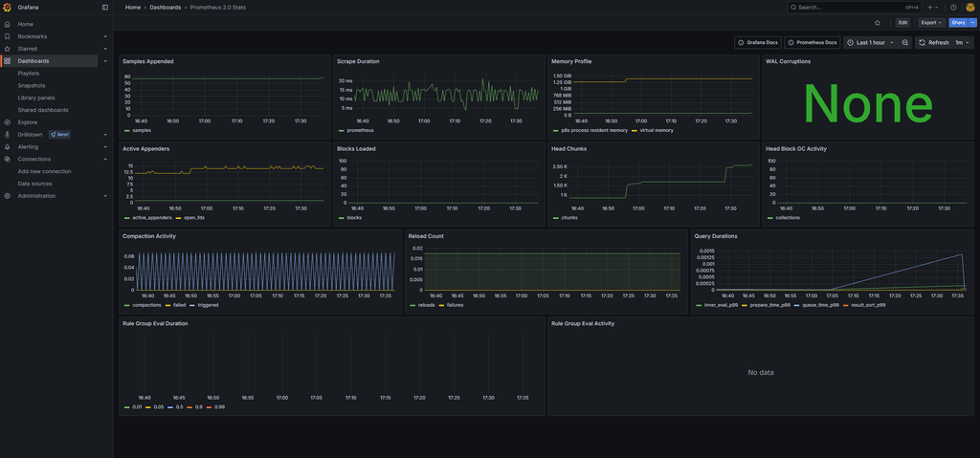Open the Last 1 hour time picker
The width and height of the screenshot is (980, 458).
pyautogui.click(x=870, y=42)
